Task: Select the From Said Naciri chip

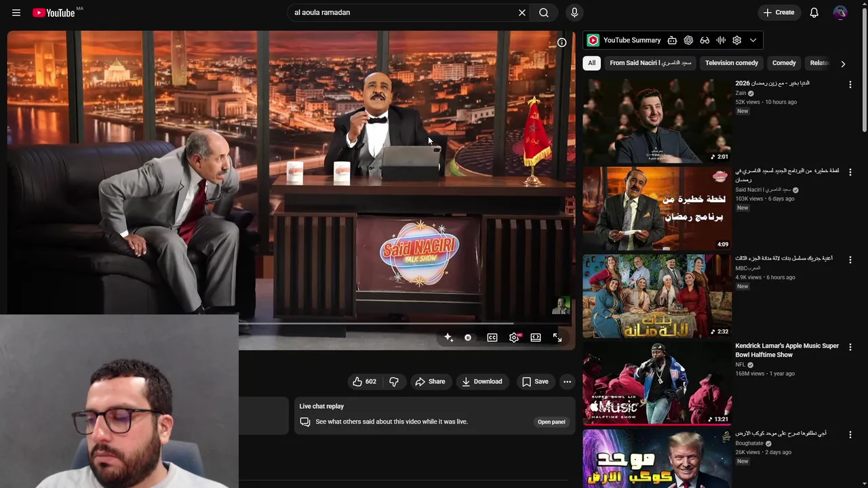Action: coord(650,63)
